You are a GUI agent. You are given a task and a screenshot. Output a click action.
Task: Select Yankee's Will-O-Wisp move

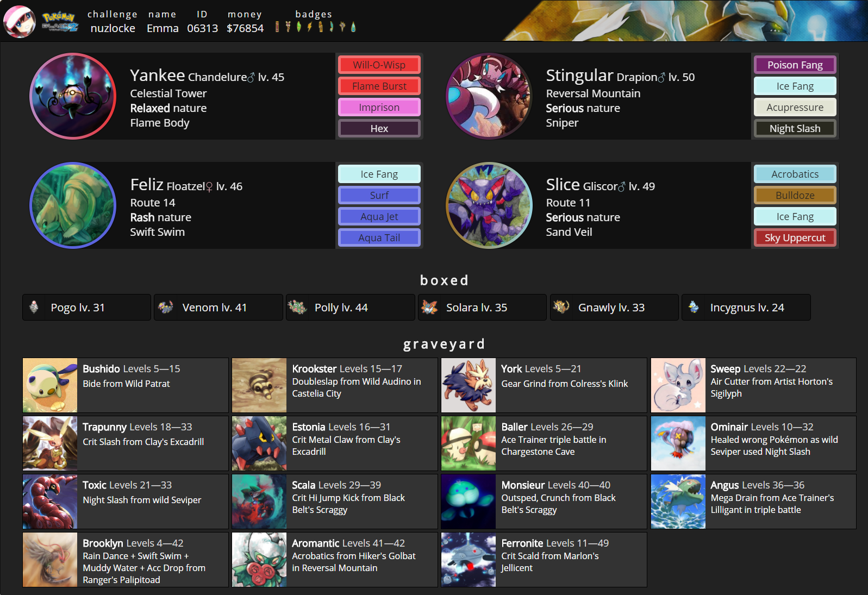pyautogui.click(x=379, y=65)
